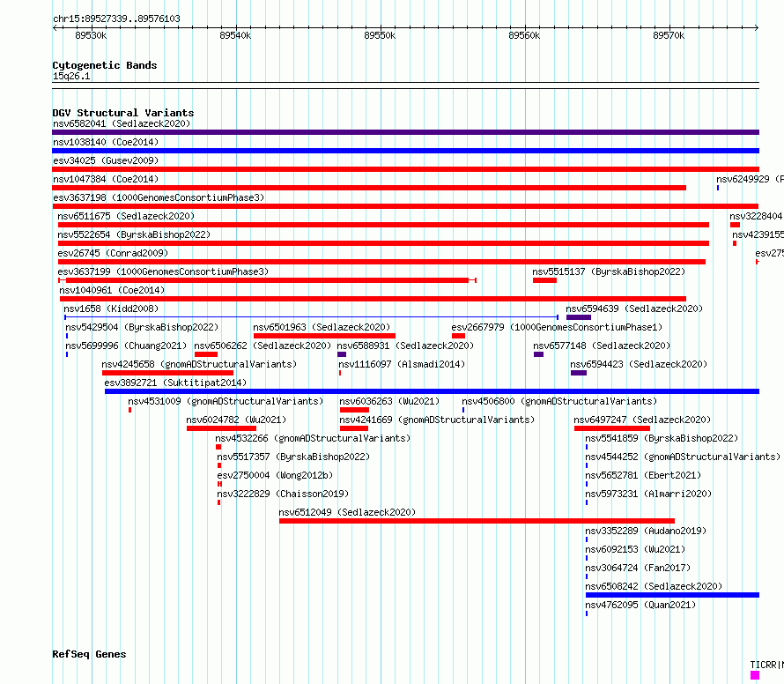Click the nsv4245658 (gnomADStructuralVariants) label
The height and width of the screenshot is (684, 784).
[x=199, y=364]
